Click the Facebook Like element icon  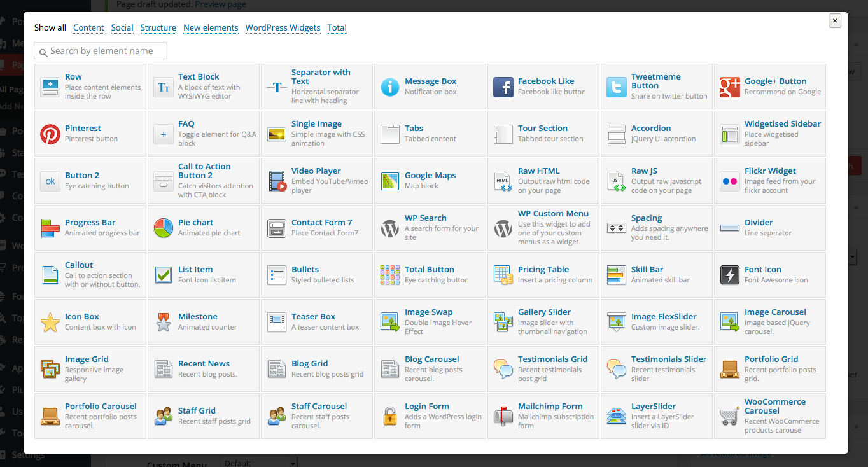click(503, 87)
